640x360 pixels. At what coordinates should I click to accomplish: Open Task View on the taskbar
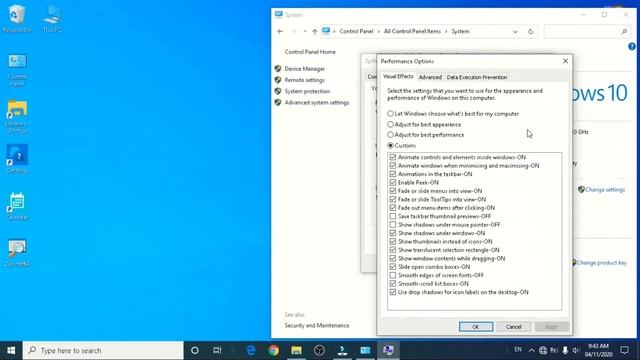217,350
